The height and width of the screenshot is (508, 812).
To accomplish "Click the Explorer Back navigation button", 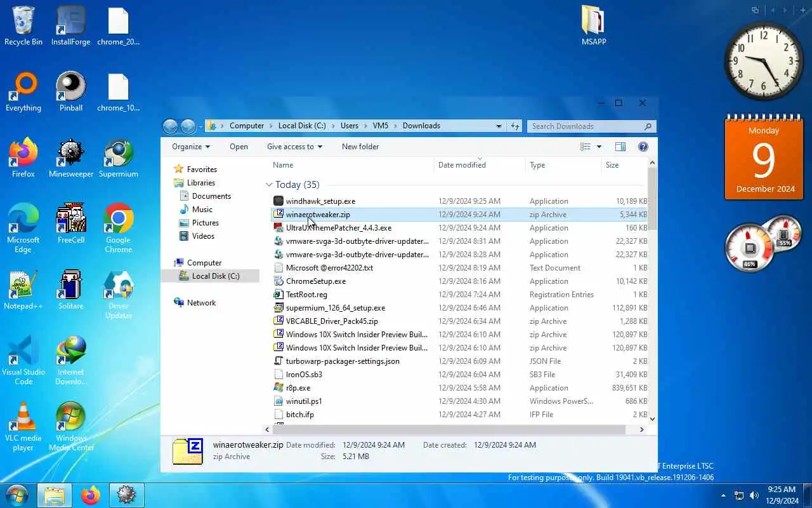I will click(170, 126).
